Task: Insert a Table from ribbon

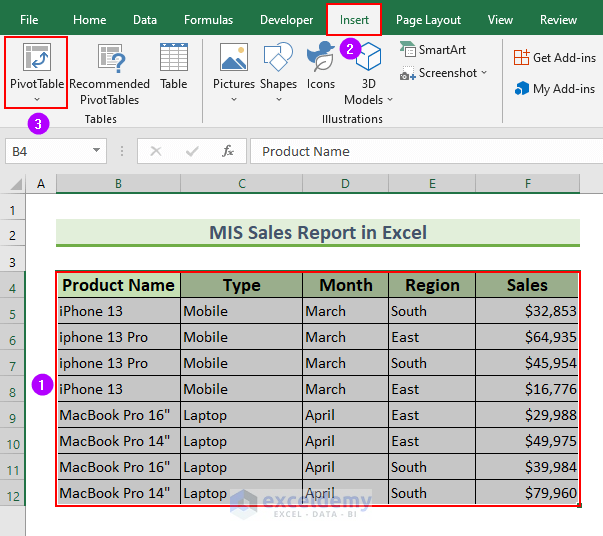Action: pyautogui.click(x=174, y=67)
